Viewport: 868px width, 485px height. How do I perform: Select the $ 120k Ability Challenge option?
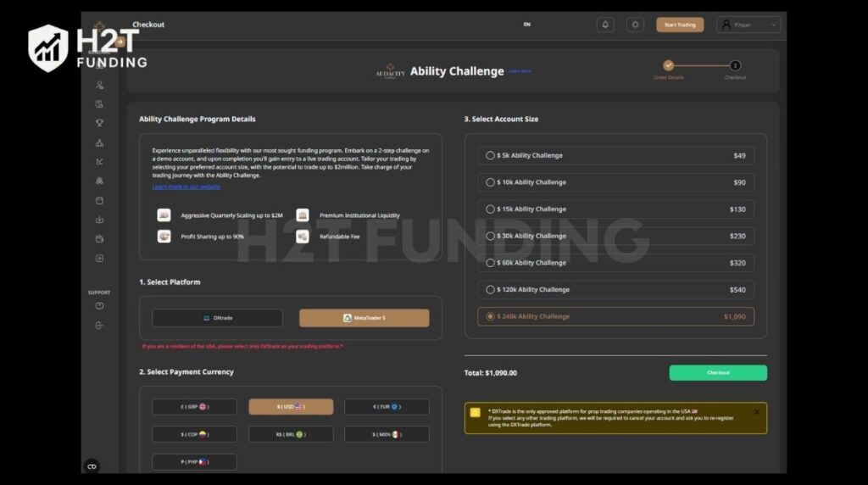tap(615, 290)
